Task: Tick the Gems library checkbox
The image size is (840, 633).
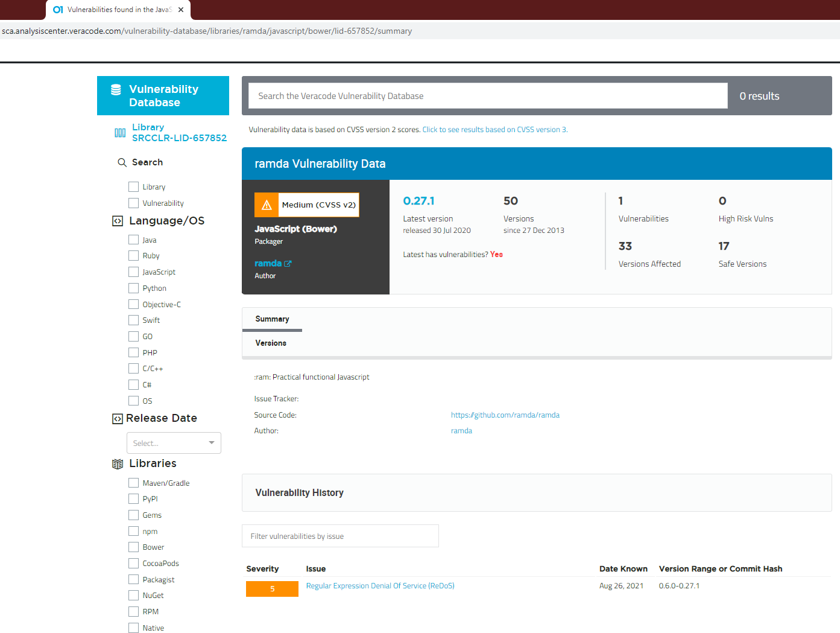Action: [x=134, y=515]
